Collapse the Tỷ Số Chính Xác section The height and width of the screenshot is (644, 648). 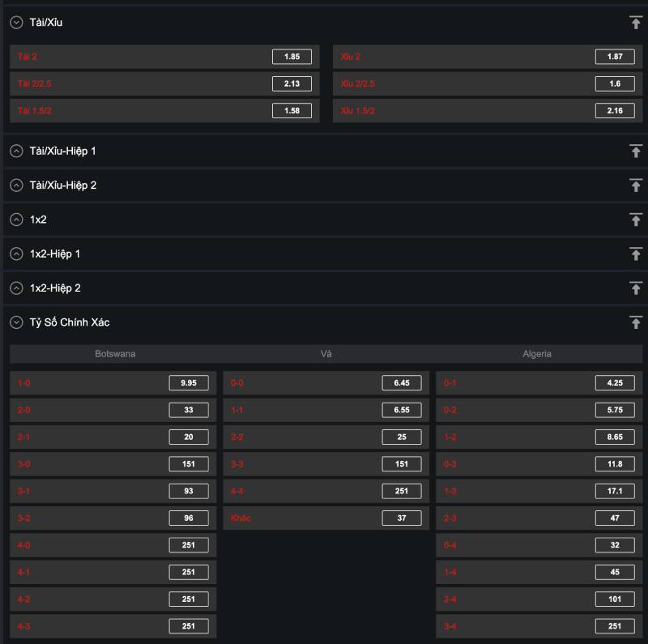point(16,322)
